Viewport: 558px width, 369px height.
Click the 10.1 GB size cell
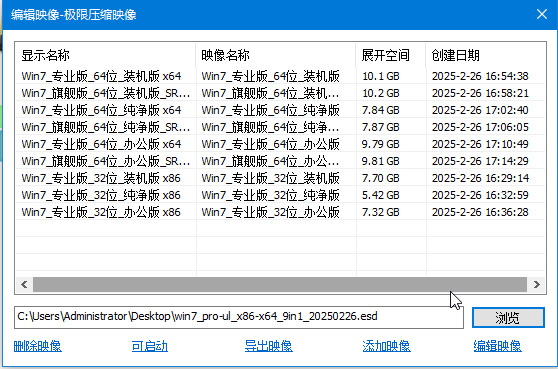[x=381, y=76]
